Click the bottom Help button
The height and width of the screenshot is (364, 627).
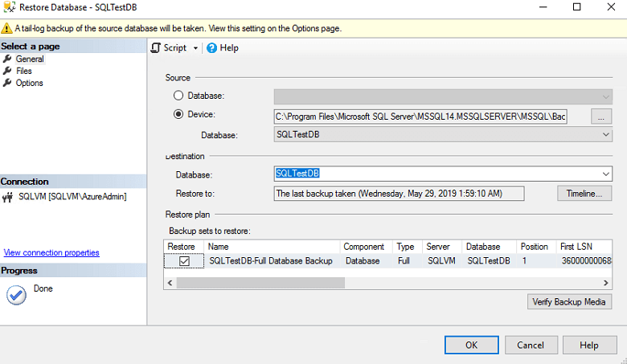589,346
